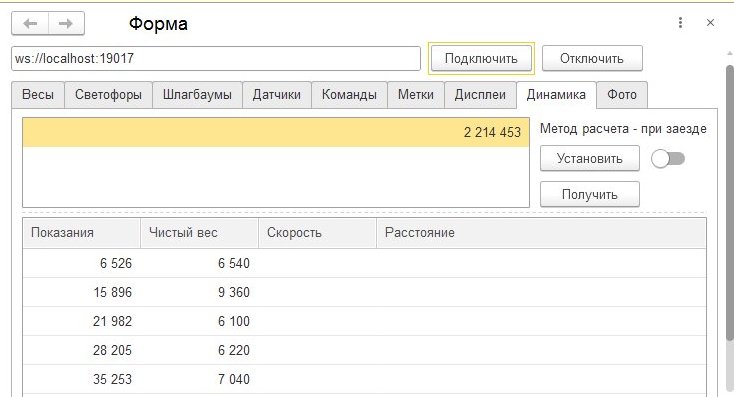
Task: Select the cell with value 21 982
Action: pyautogui.click(x=81, y=321)
